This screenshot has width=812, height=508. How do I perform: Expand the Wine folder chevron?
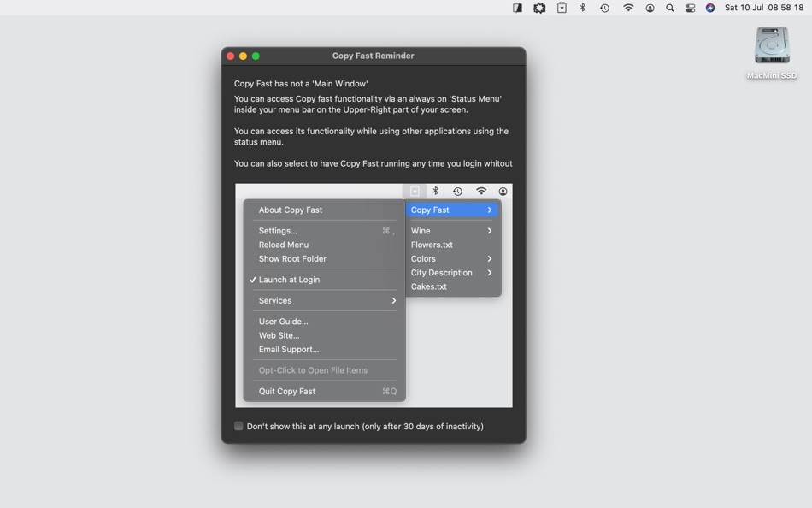pos(490,231)
